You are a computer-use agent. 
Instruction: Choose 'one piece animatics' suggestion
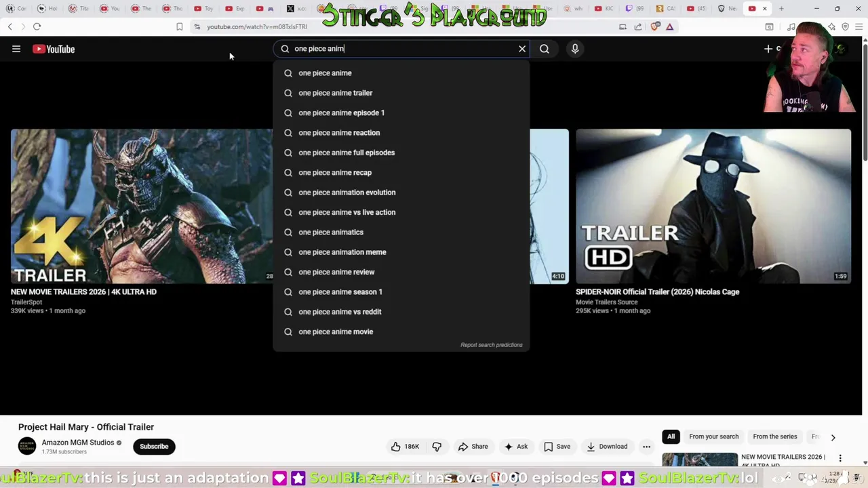coord(401,232)
